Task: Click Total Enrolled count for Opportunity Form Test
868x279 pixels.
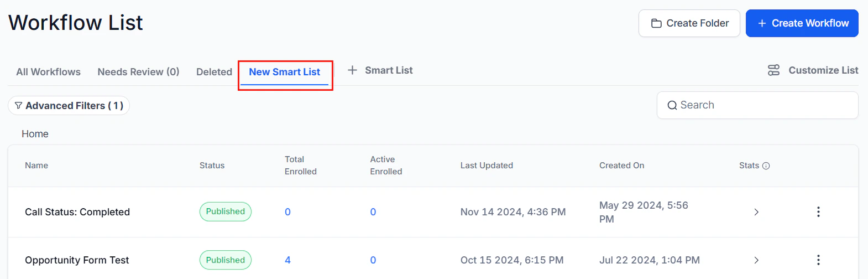Action: coord(287,260)
